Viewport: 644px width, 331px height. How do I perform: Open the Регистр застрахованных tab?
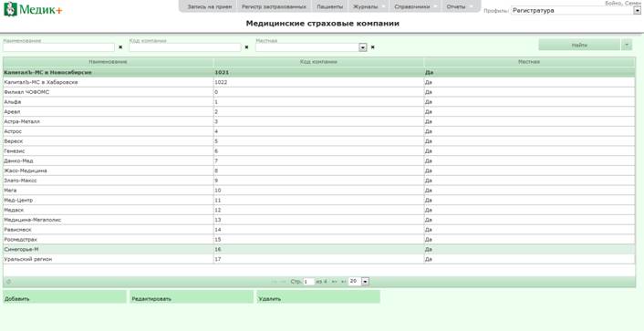[x=274, y=6]
